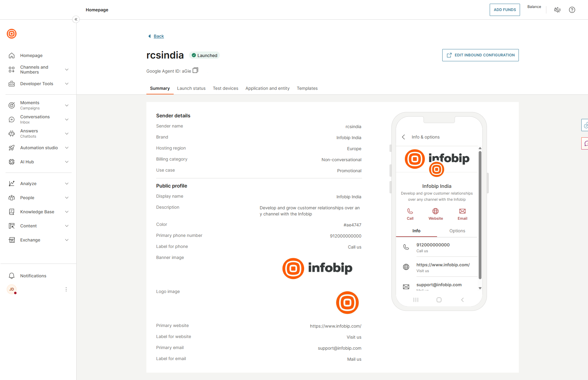The image size is (588, 380).
Task: Expand the Developer Tools chevron
Action: point(67,84)
